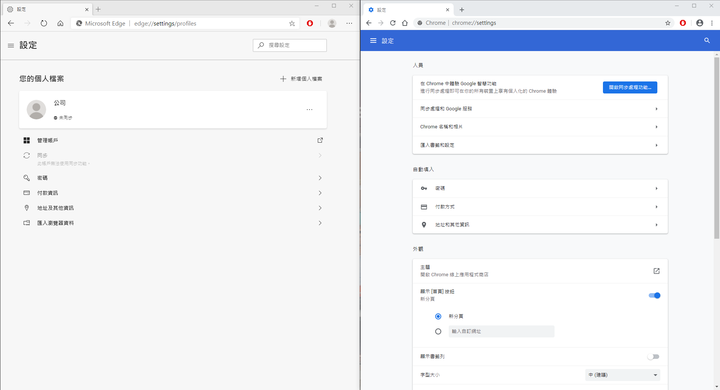Screen dimensions: 720x390
Task: Click the location pin icon in Chrome
Action: tap(424, 225)
